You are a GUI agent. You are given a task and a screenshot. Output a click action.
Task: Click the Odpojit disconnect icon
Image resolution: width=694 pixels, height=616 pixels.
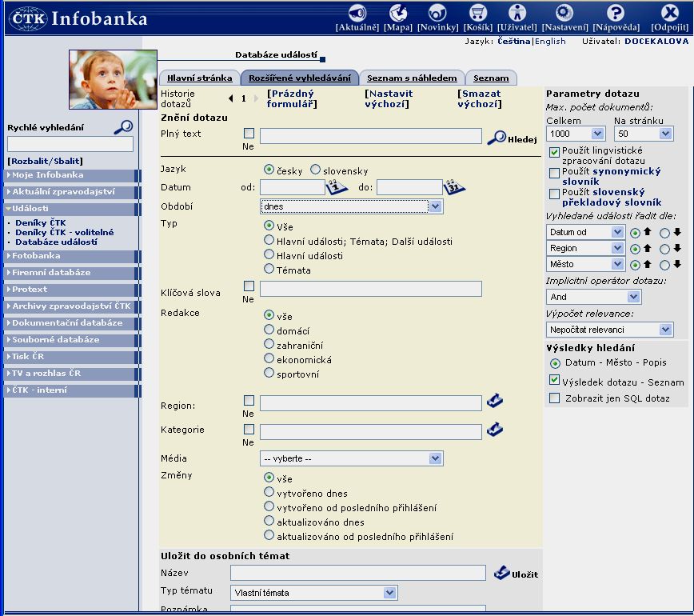tap(669, 13)
